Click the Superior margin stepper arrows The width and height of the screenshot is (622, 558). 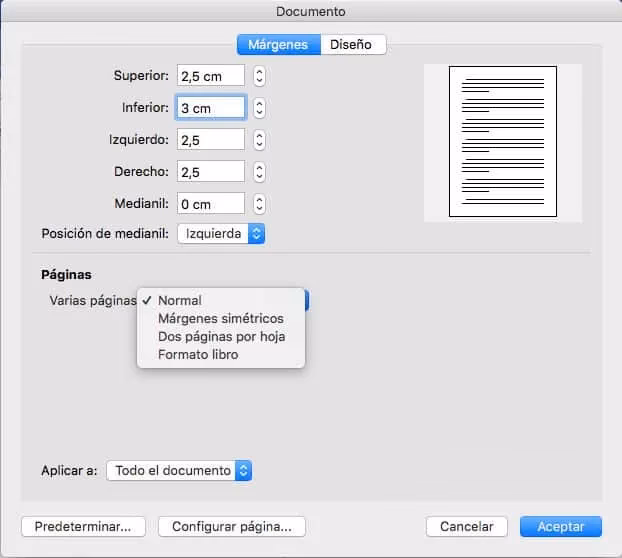(x=259, y=76)
